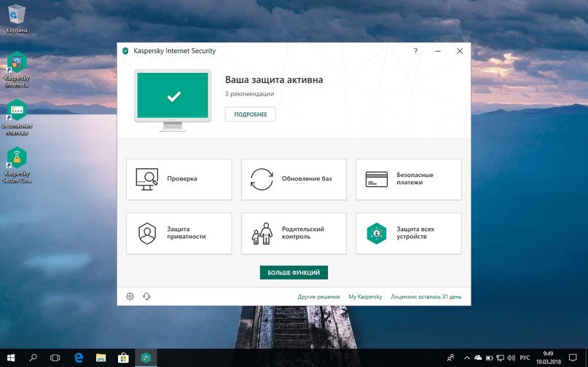Open the Проверка scan tile
This screenshot has width=588, height=367.
179,179
